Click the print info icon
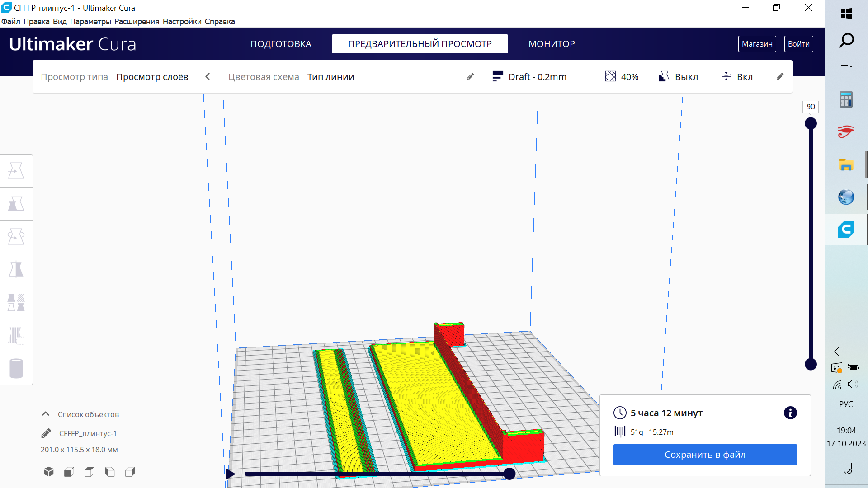This screenshot has width=868, height=488. coord(790,413)
